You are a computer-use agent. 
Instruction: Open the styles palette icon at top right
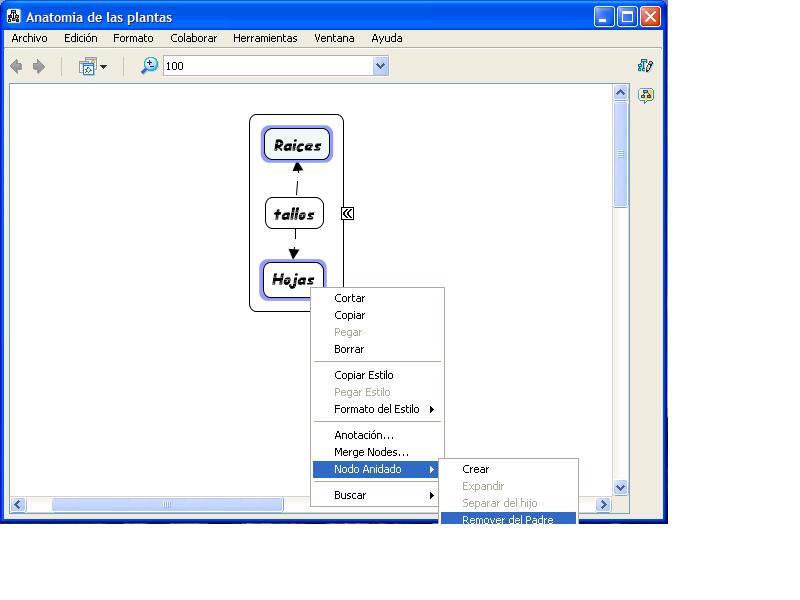tap(645, 65)
